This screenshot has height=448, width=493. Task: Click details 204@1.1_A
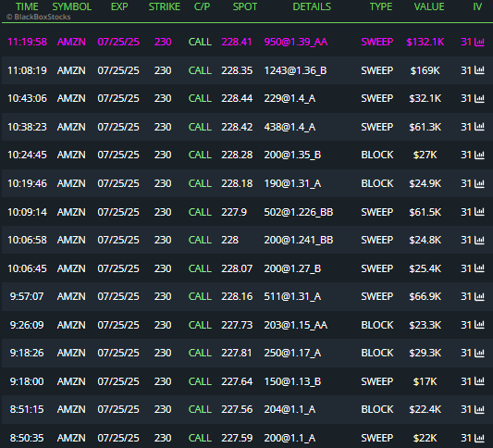pyautogui.click(x=290, y=409)
